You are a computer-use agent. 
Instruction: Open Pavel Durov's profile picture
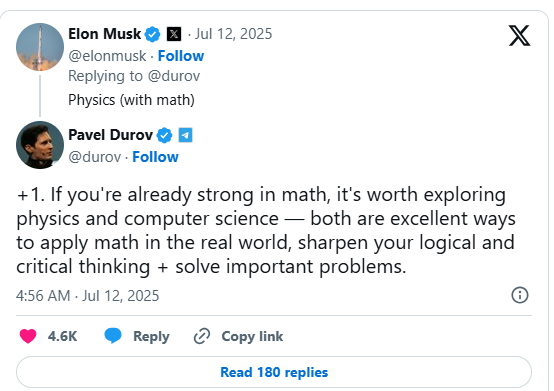(40, 145)
